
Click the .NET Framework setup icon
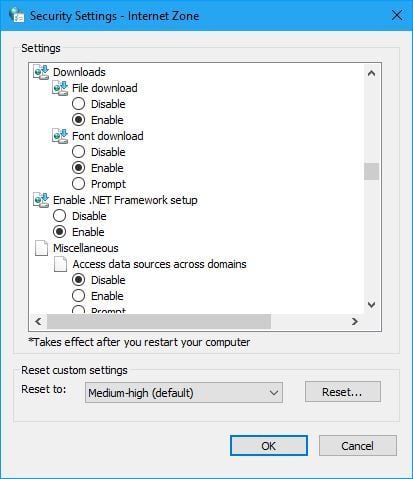[41, 200]
